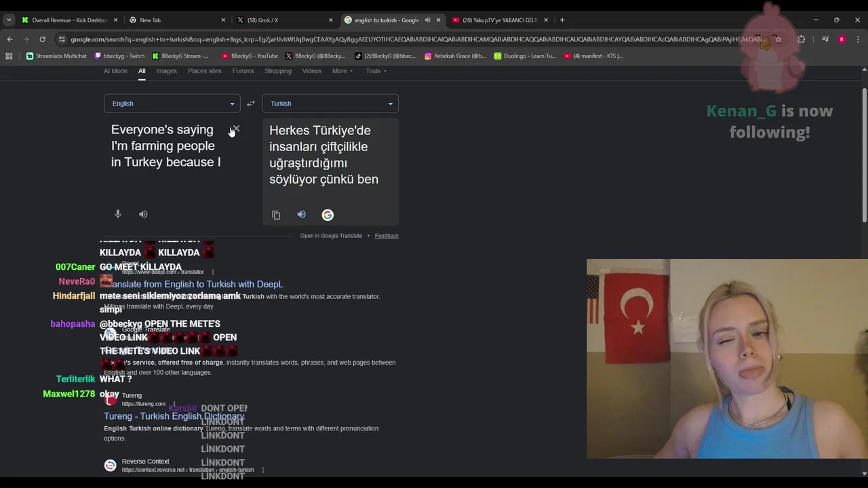Click the page vertical scrollbar
Image resolution: width=868 pixels, height=488 pixels.
tap(864, 154)
